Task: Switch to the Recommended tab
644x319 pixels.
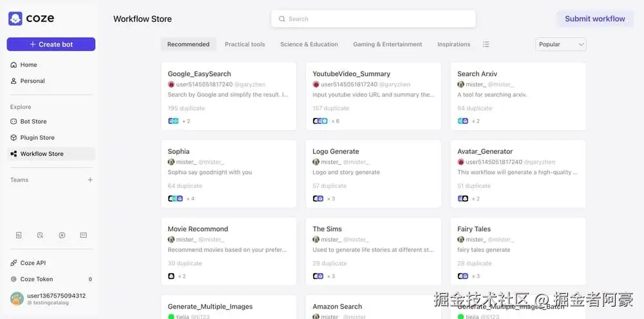Action: (x=188, y=44)
